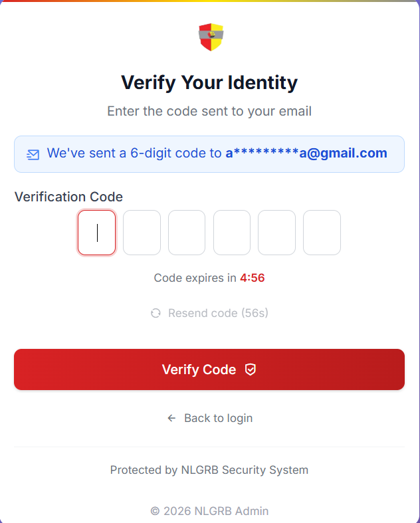Click the © 2026 NLGRB Admin footer text

[x=209, y=511]
